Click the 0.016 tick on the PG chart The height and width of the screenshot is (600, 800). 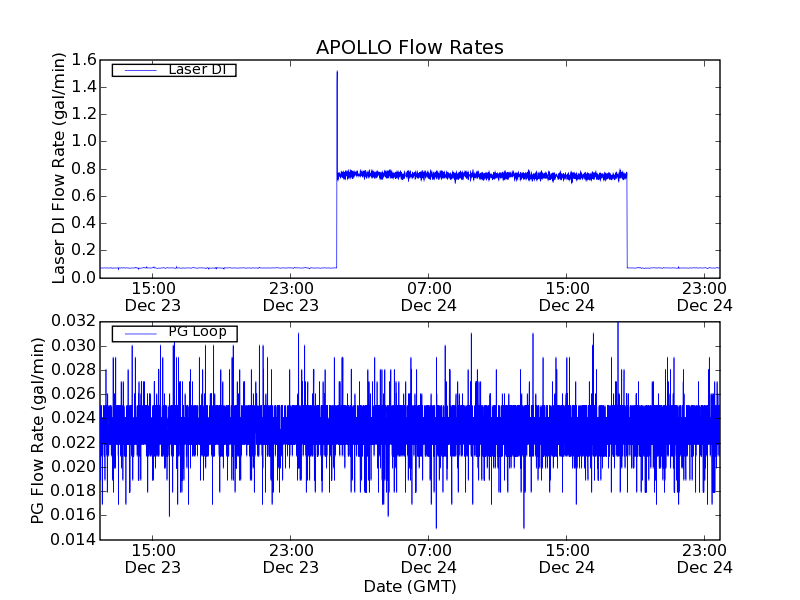tap(73, 515)
